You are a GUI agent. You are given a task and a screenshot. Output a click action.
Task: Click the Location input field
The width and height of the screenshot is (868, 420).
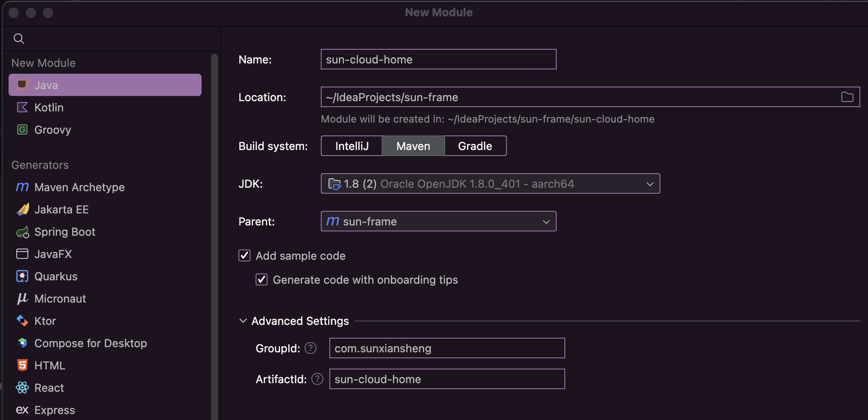pyautogui.click(x=590, y=97)
